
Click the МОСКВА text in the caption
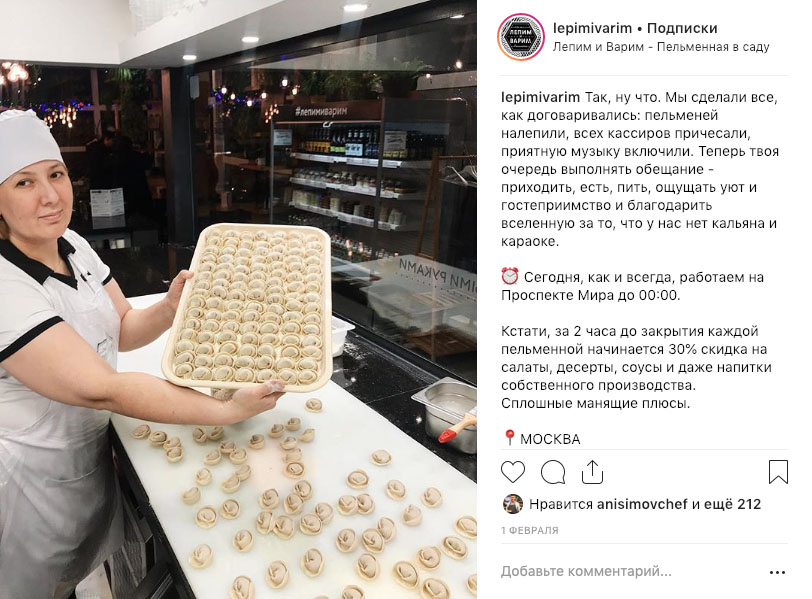pos(550,439)
